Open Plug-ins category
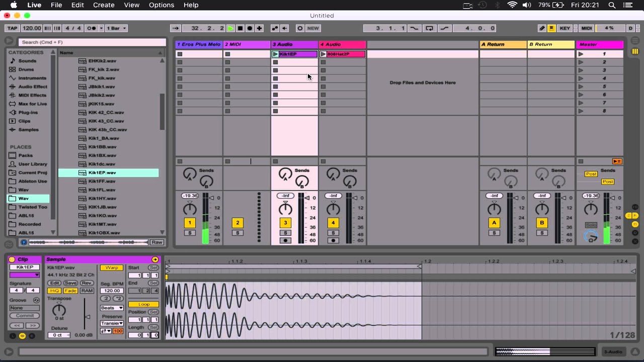 point(28,112)
